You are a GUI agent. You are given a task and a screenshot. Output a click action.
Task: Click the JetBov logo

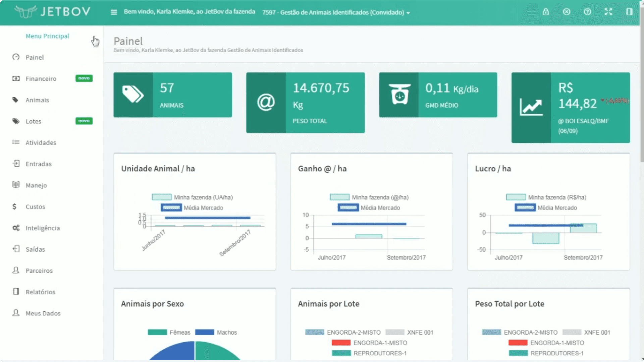point(52,12)
